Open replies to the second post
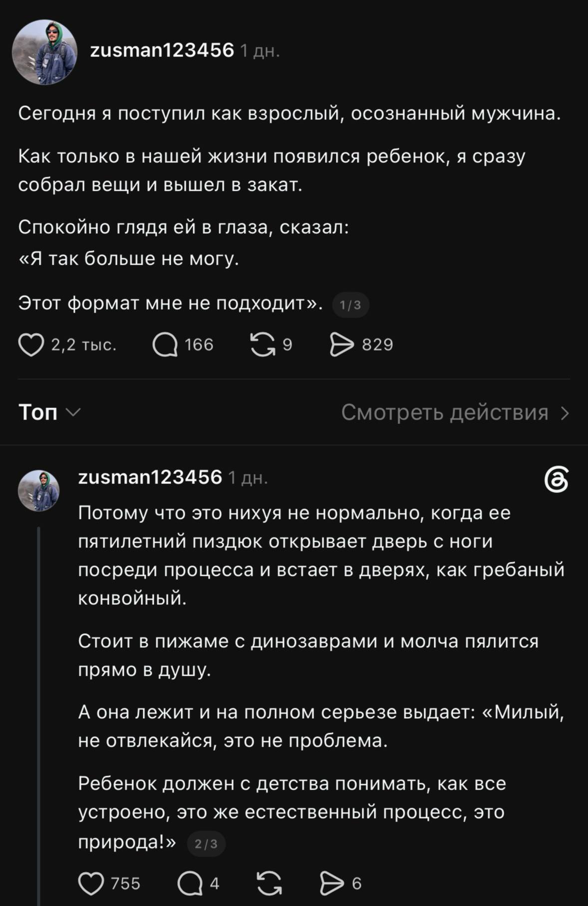The width and height of the screenshot is (588, 906). coord(190,883)
